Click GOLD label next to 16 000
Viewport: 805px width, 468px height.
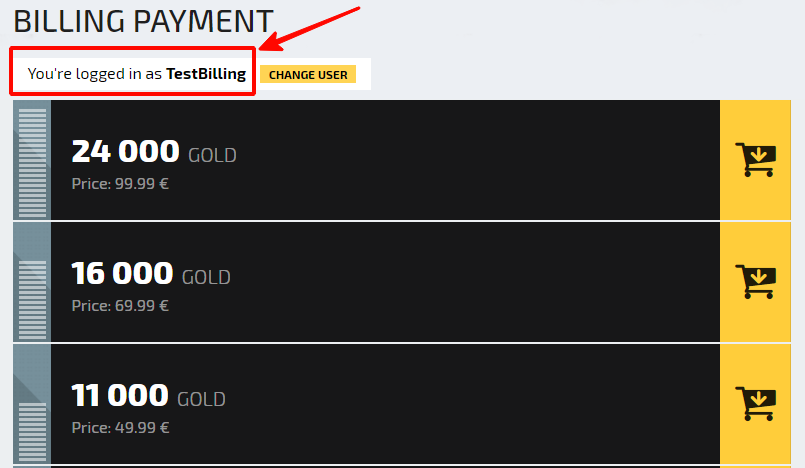206,277
